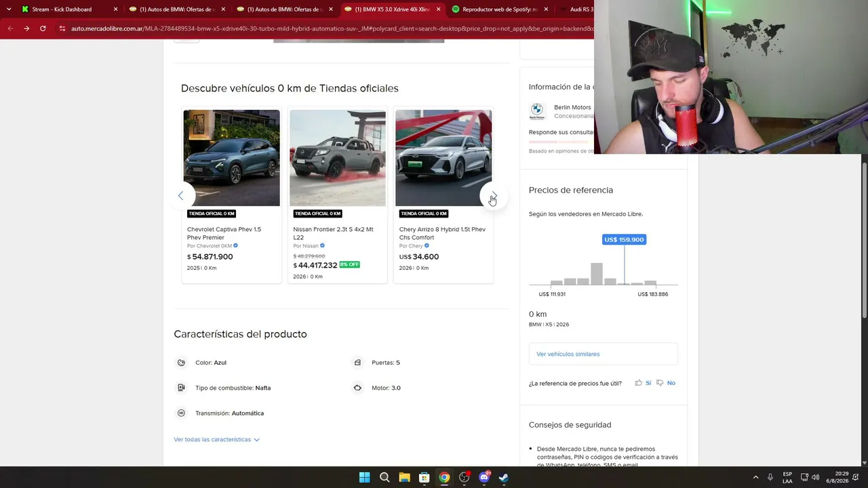This screenshot has width=868, height=488.
Task: Open File Explorer from taskbar
Action: click(x=404, y=477)
